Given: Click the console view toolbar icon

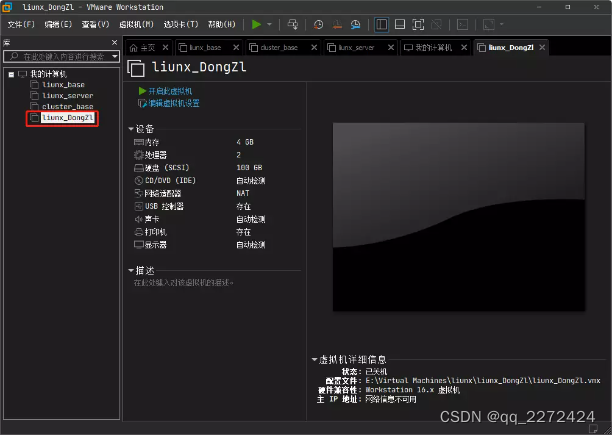Looking at the screenshot, I should 463,25.
